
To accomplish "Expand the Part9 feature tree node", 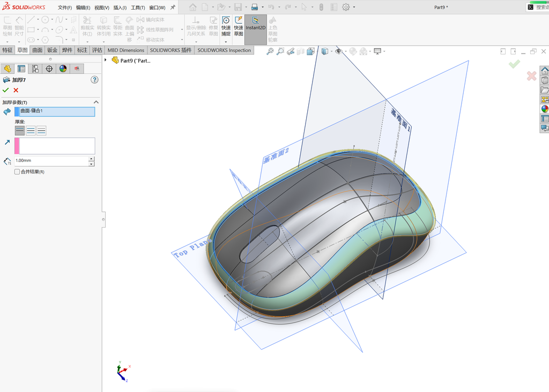I will (x=106, y=60).
